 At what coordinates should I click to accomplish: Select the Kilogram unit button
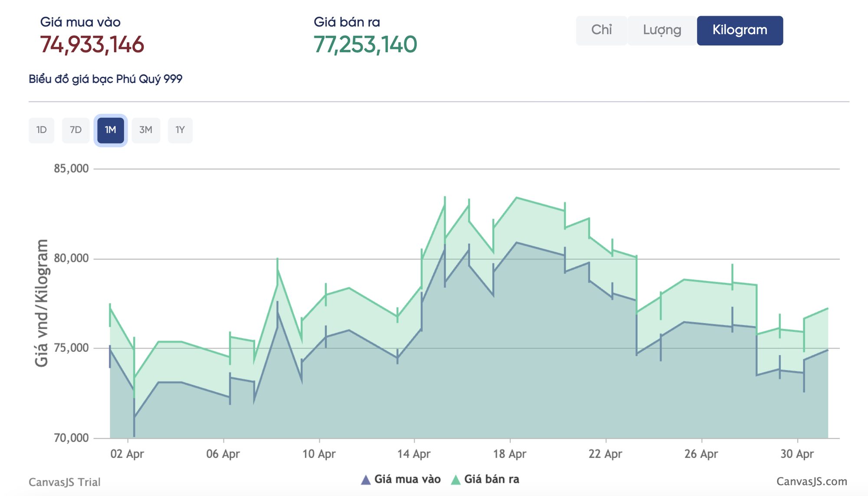click(740, 30)
